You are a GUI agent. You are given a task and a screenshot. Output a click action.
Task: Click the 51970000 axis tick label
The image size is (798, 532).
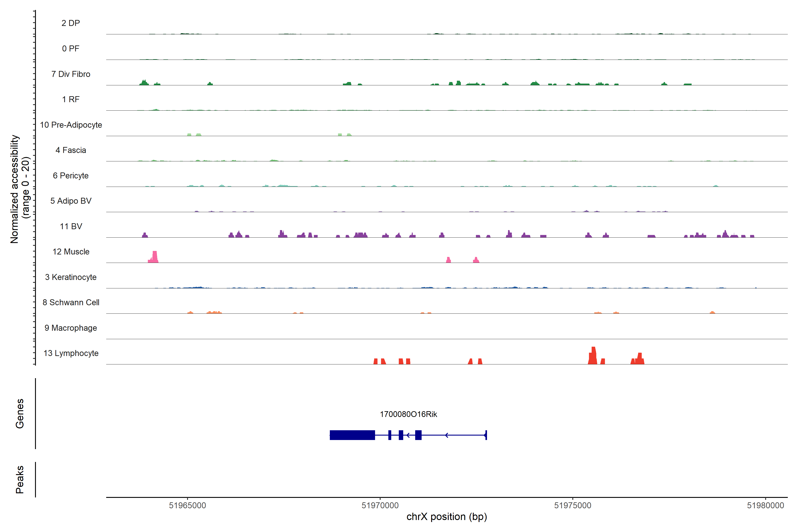(380, 506)
